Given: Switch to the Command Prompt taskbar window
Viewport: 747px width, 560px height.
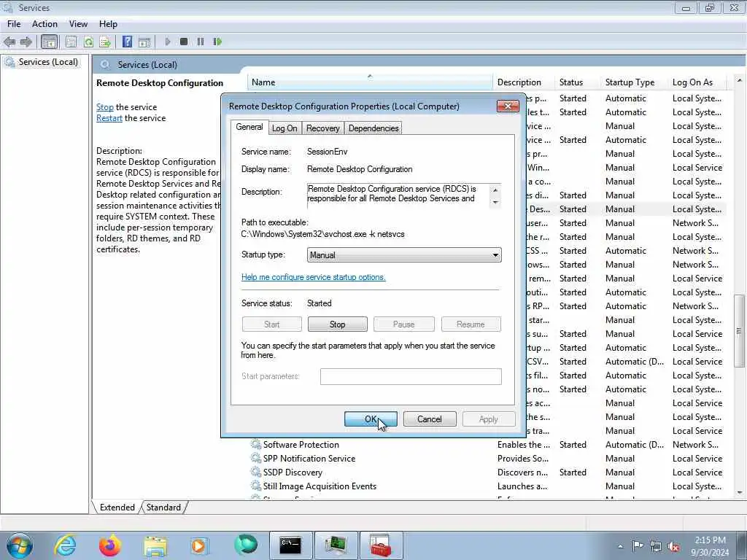Looking at the screenshot, I should point(290,545).
